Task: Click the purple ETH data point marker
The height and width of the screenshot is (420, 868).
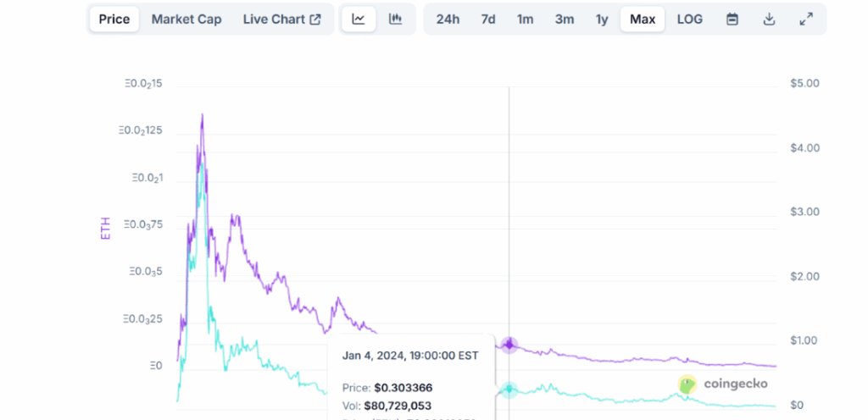Action: 509,345
